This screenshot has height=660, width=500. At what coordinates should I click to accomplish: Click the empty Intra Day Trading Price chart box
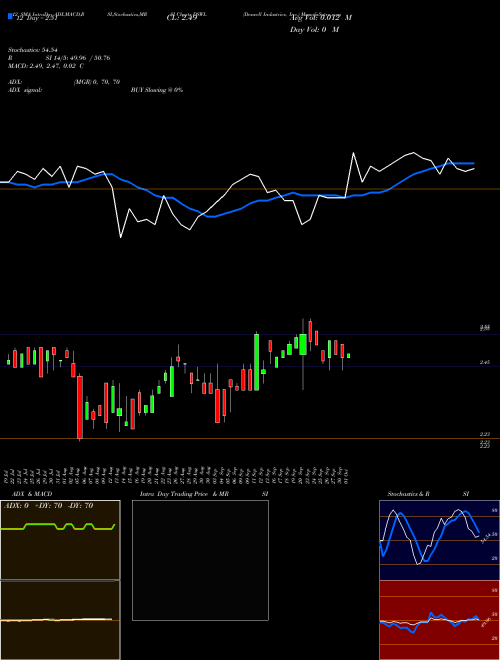[200, 560]
